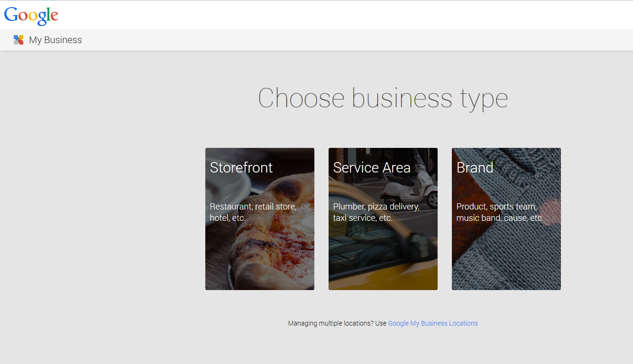The height and width of the screenshot is (364, 633).
Task: Pick the Brand card title
Action: tap(475, 168)
